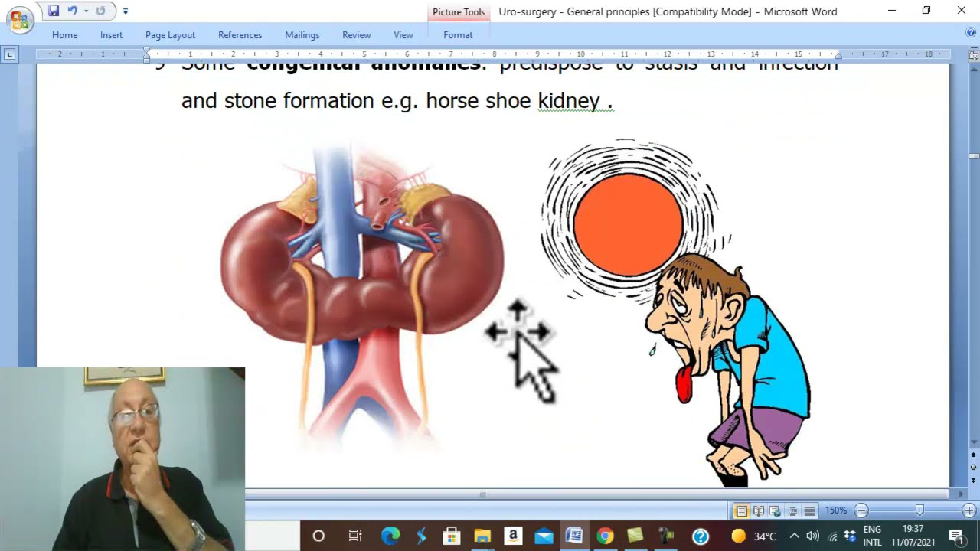Launch Microsoft Edge from taskbar
This screenshot has height=551, width=980.
click(390, 536)
